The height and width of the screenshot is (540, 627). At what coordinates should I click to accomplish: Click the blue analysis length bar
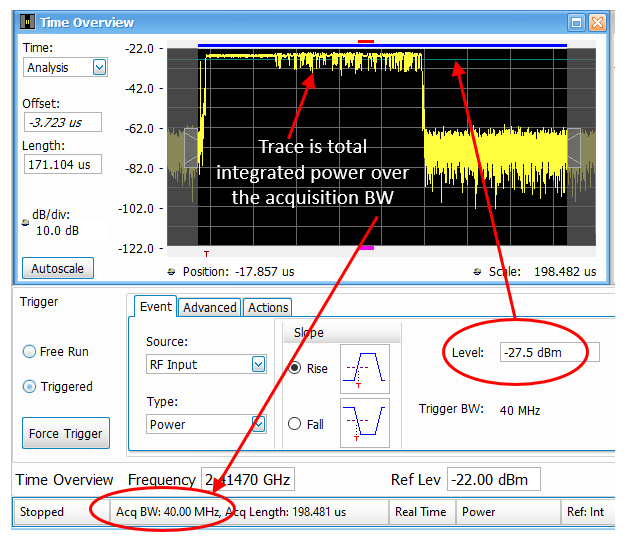[382, 46]
